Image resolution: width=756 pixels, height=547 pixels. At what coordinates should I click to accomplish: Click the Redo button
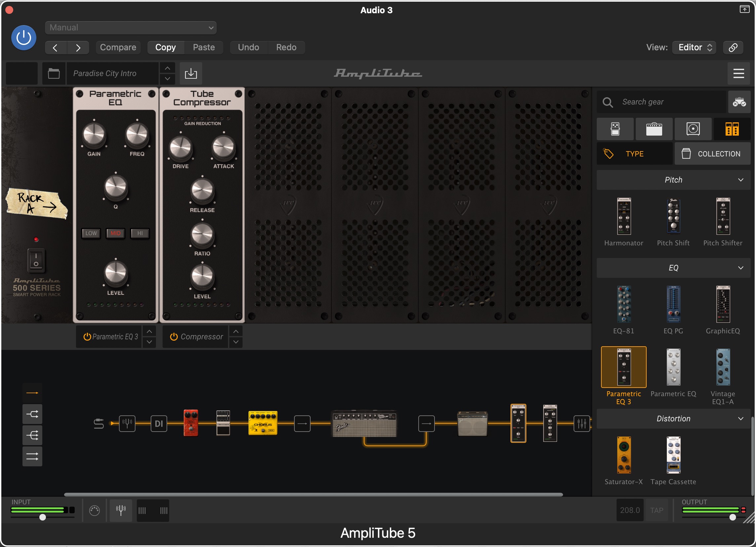pos(286,48)
